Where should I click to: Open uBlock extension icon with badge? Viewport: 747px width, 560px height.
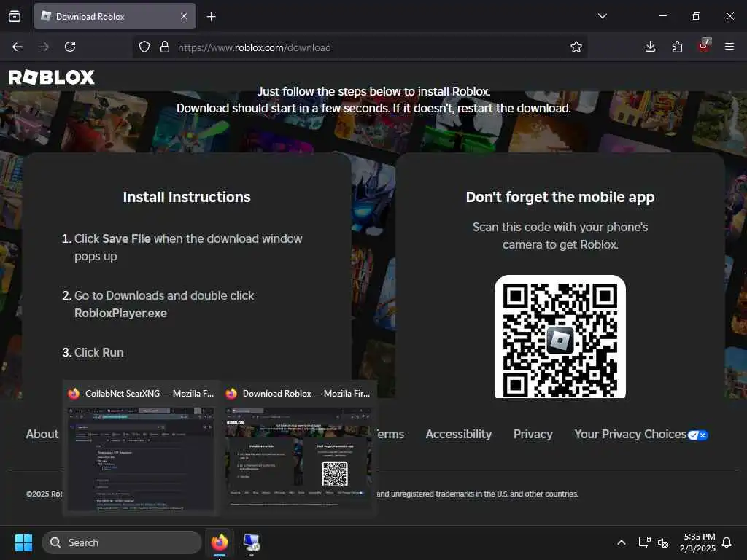point(704,46)
